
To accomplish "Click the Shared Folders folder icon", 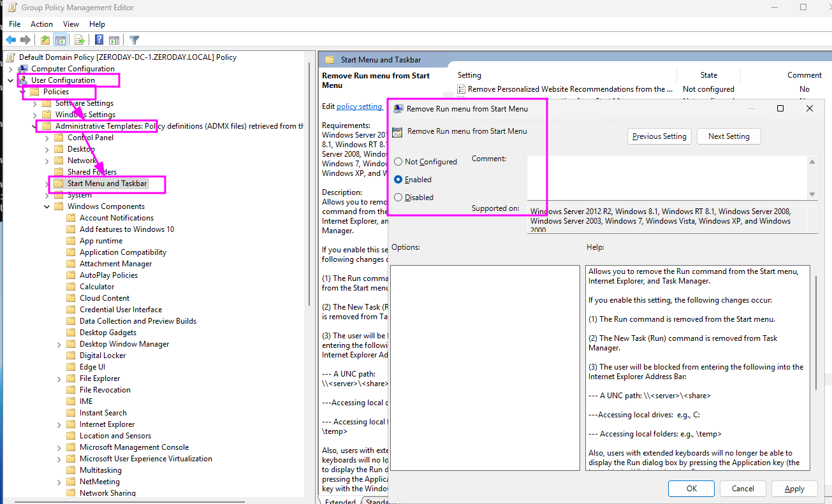I will point(59,172).
